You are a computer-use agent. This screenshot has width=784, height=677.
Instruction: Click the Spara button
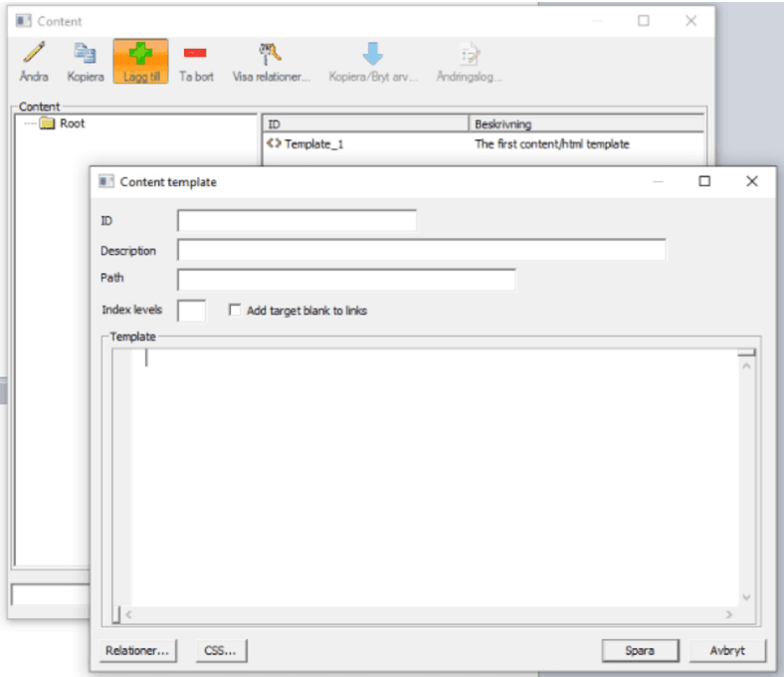point(639,651)
